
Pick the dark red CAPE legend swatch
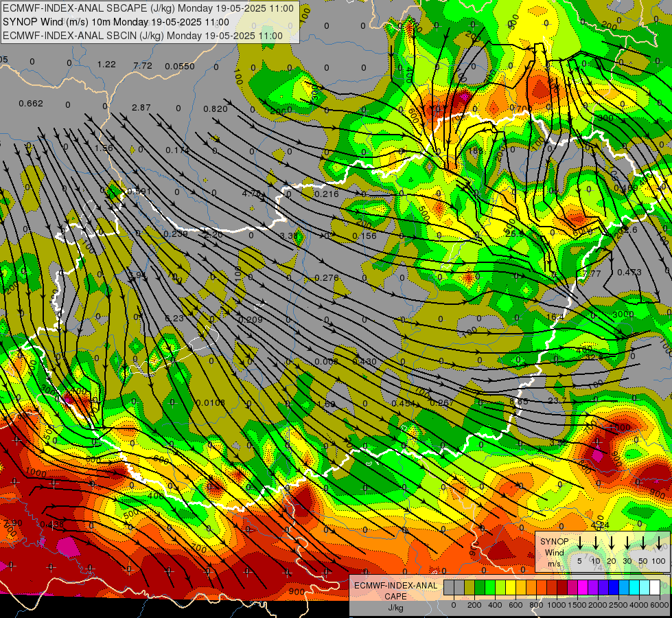pos(562,587)
